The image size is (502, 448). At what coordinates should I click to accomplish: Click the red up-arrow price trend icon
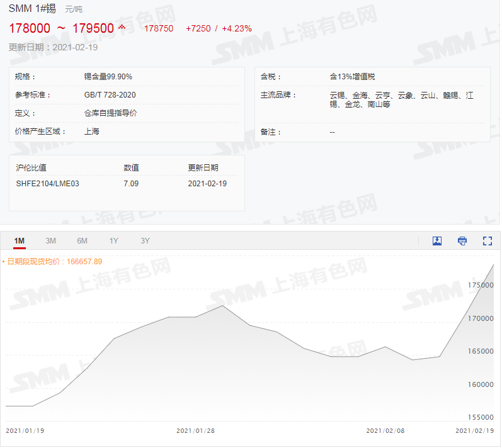(x=122, y=28)
